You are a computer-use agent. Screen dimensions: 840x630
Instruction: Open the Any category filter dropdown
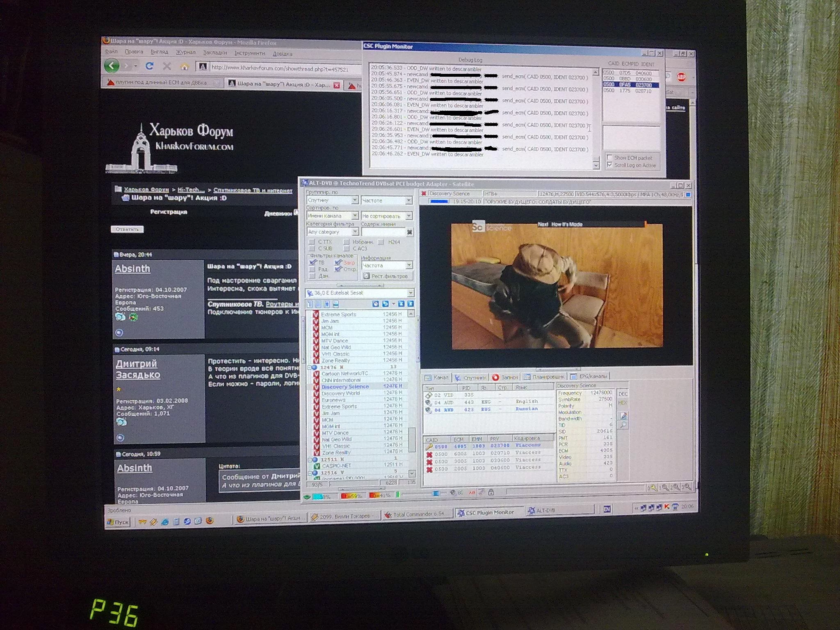(x=355, y=232)
